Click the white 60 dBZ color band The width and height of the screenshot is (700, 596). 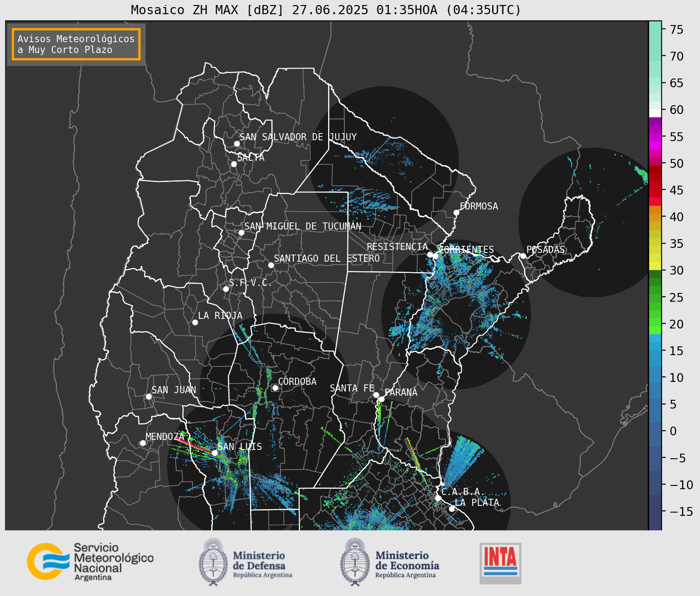tap(655, 113)
